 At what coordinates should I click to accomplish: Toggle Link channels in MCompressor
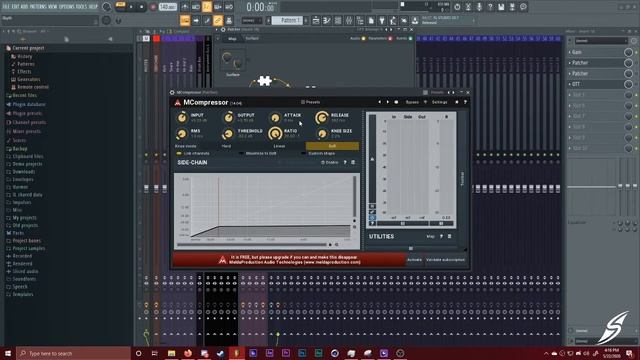[x=193, y=153]
